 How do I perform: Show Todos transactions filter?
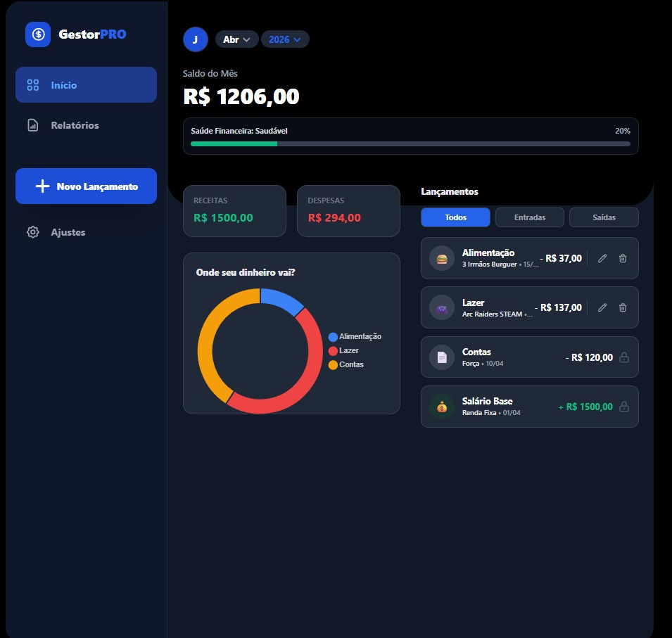click(455, 217)
